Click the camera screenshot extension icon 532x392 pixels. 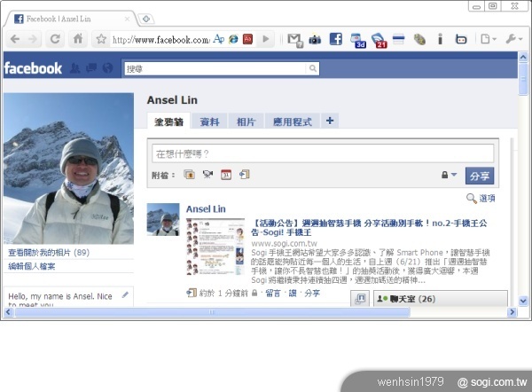(315, 40)
